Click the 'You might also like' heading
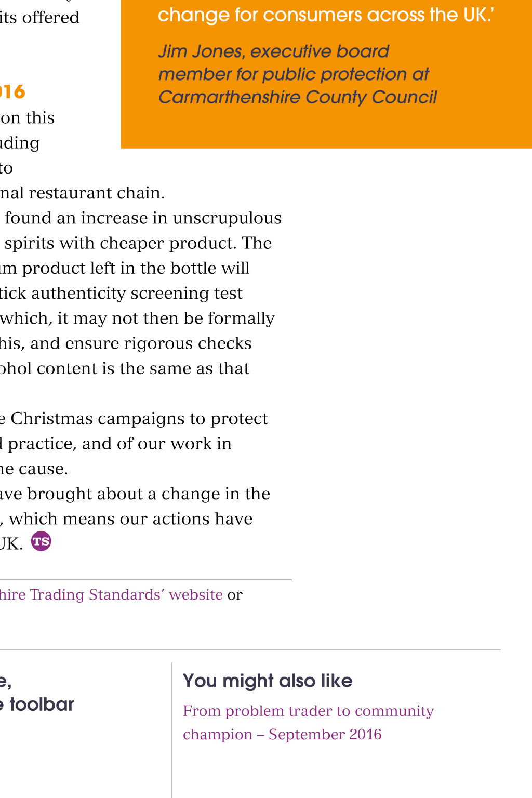The width and height of the screenshot is (532, 798). [268, 681]
